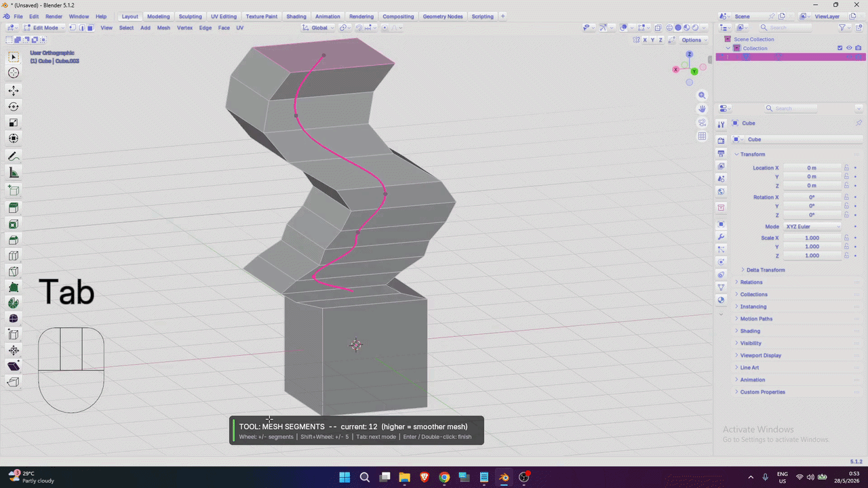Switch to the Sculpting workspace tab
This screenshot has width=868, height=488.
(190, 16)
